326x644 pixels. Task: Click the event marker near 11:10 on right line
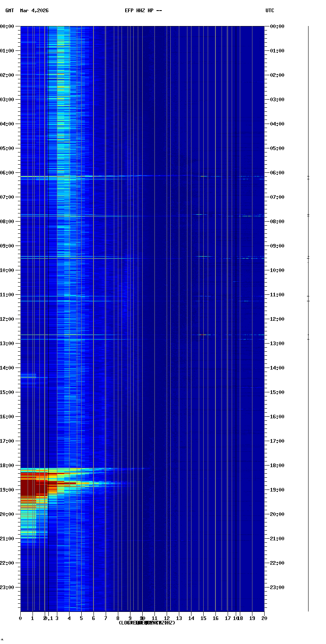308,298
